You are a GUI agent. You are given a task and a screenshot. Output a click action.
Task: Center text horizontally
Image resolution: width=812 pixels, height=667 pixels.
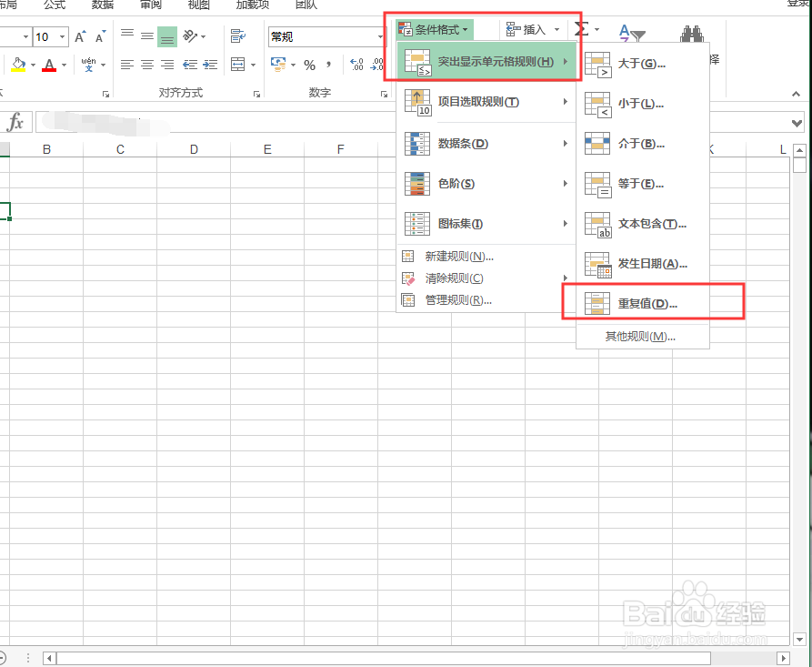point(147,65)
